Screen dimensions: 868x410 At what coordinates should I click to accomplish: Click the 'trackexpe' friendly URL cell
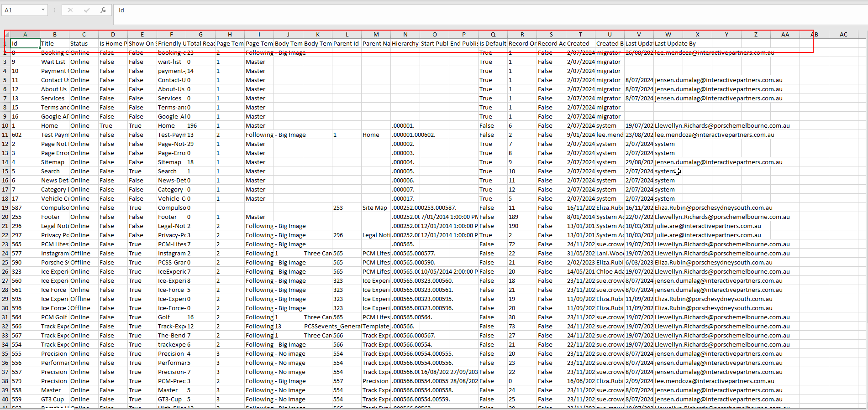[x=171, y=344]
